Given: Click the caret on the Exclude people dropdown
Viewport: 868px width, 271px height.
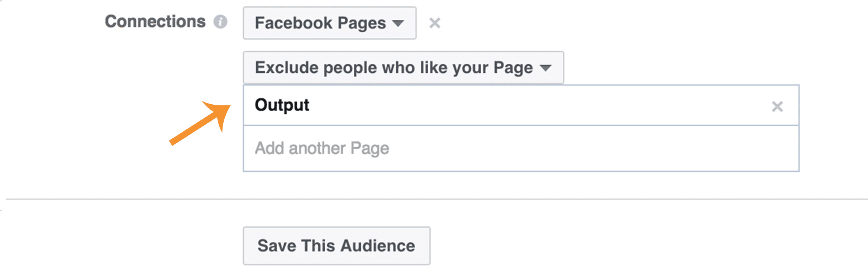Looking at the screenshot, I should coord(545,68).
